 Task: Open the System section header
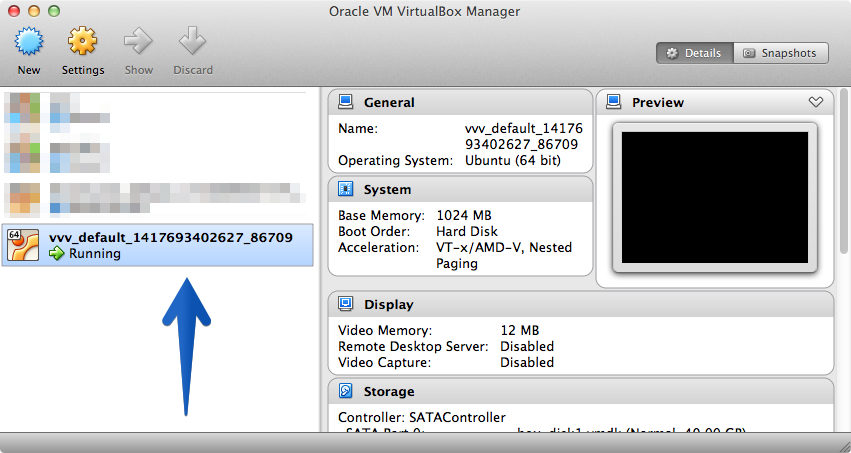[x=460, y=189]
